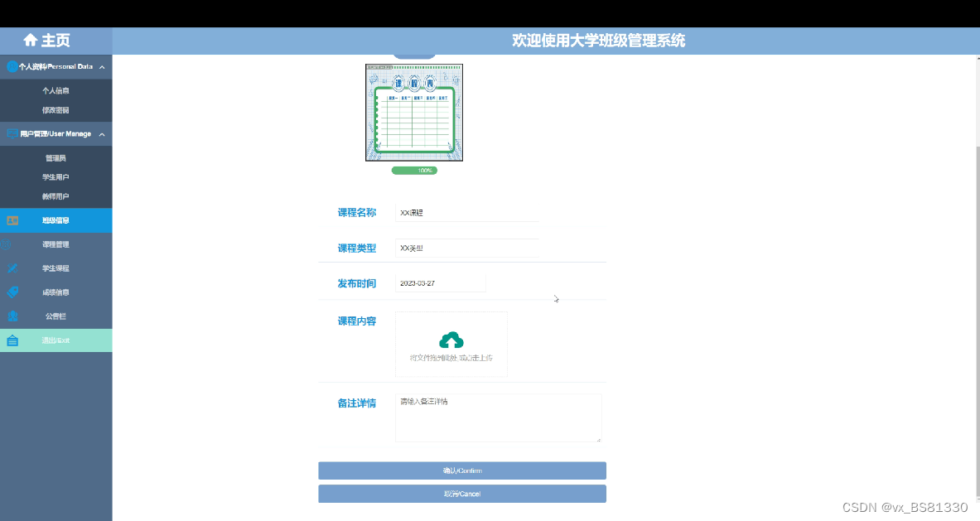
Task: Click the 确认/Confirm button
Action: coord(462,470)
